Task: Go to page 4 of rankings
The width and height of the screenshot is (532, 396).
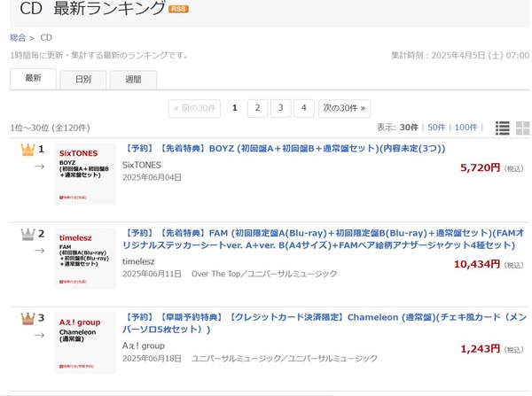Action: click(303, 108)
